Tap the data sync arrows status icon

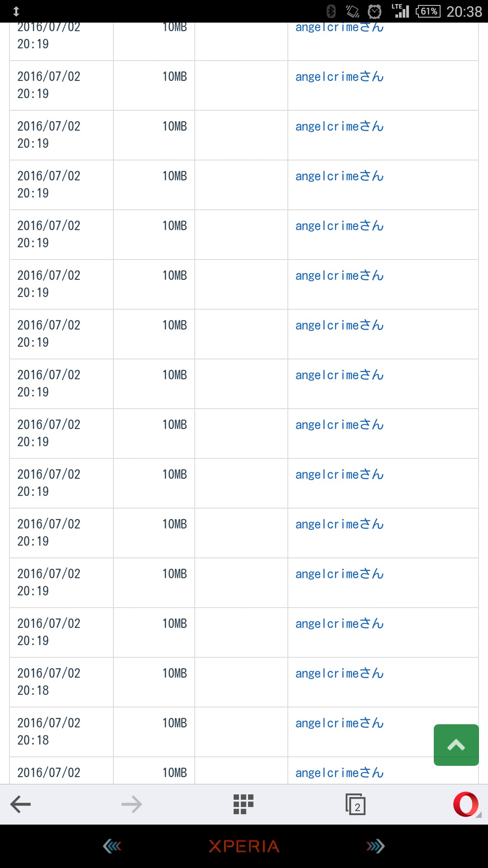pyautogui.click(x=16, y=11)
